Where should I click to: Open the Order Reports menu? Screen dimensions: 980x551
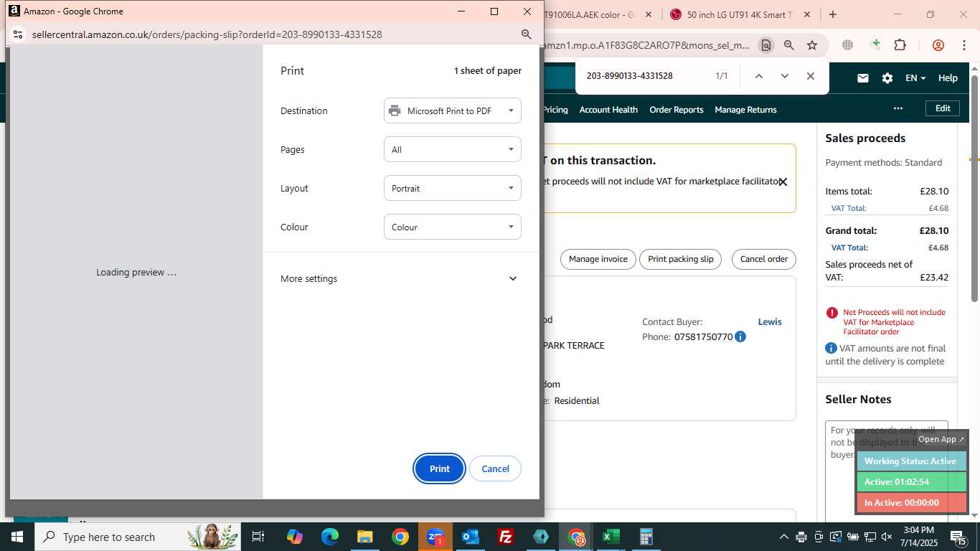click(x=676, y=110)
